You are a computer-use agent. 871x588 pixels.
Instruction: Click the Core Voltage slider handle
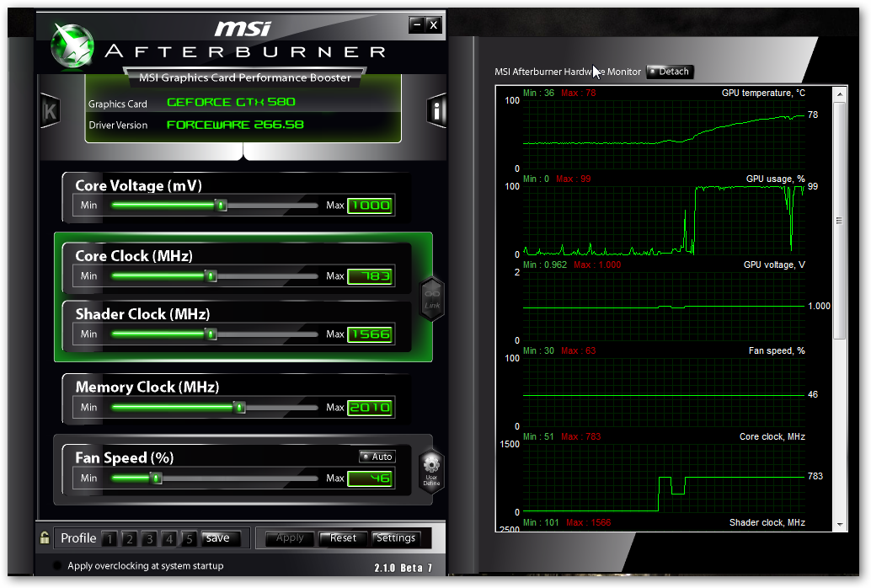click(x=221, y=206)
